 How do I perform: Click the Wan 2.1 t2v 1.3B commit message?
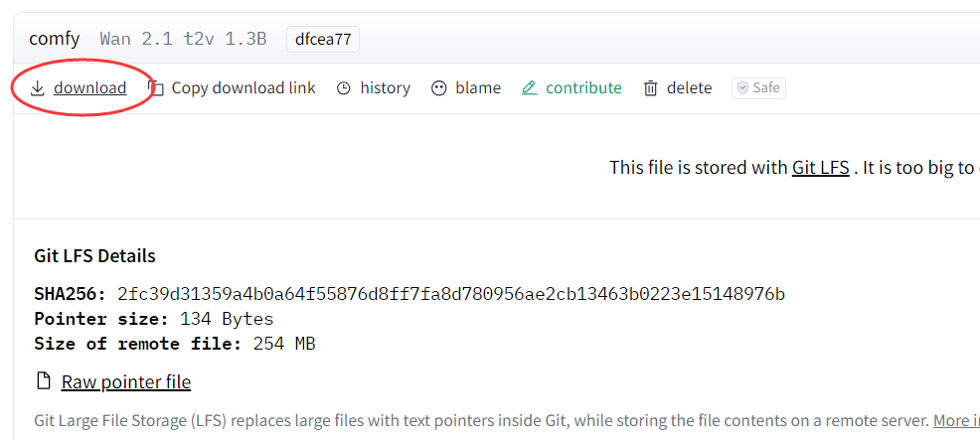tap(183, 40)
